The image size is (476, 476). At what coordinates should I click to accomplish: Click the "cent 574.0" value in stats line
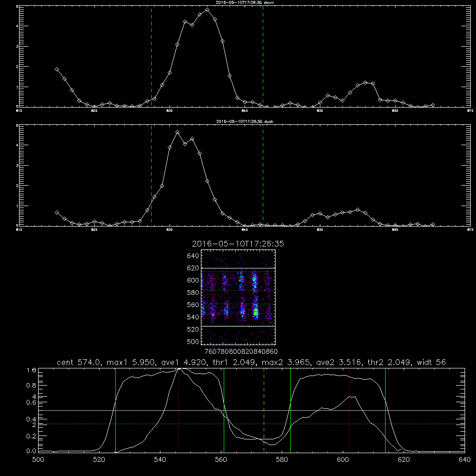[x=79, y=362]
